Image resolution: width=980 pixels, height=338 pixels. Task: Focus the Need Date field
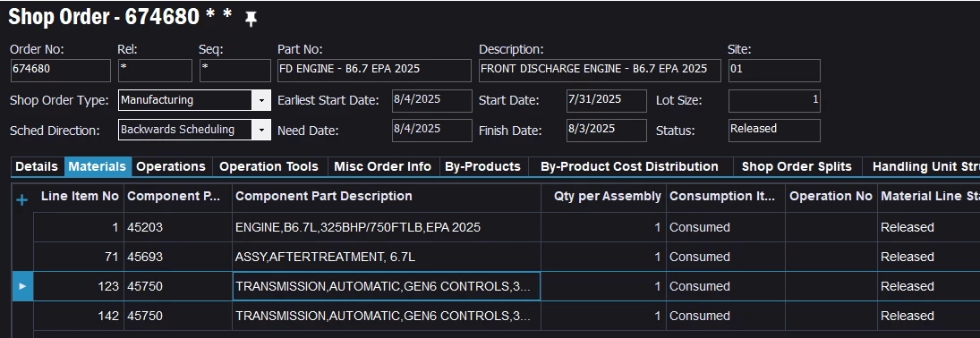pyautogui.click(x=432, y=130)
